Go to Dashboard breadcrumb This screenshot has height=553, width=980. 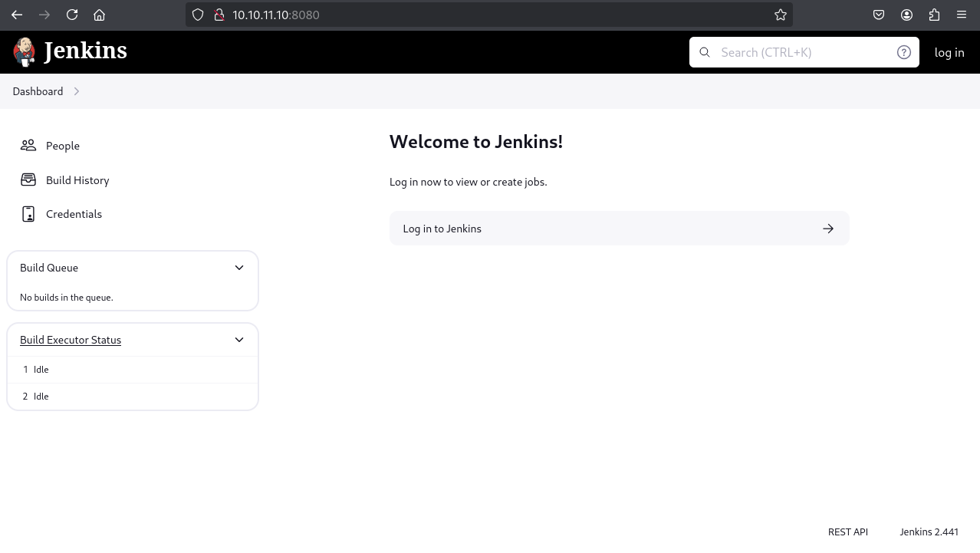point(38,91)
